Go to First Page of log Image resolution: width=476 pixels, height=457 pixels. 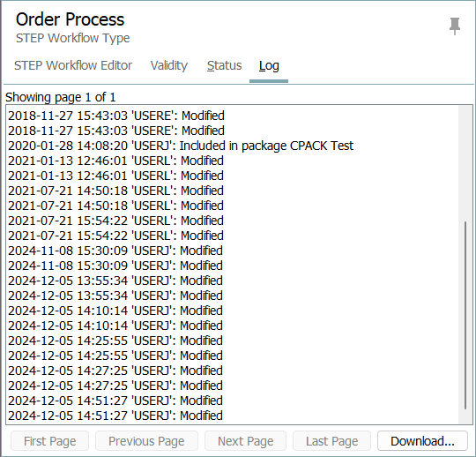click(49, 441)
